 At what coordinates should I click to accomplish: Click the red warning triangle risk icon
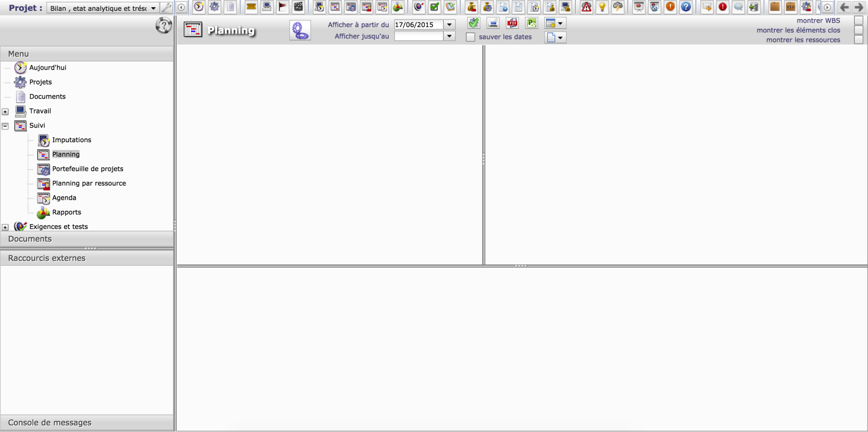tap(586, 7)
